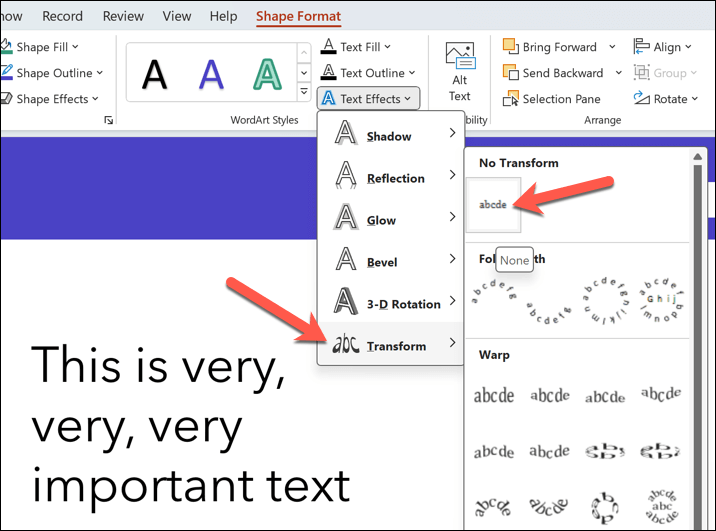Click the Bring Forward icon
716x531 pixels.
point(511,47)
